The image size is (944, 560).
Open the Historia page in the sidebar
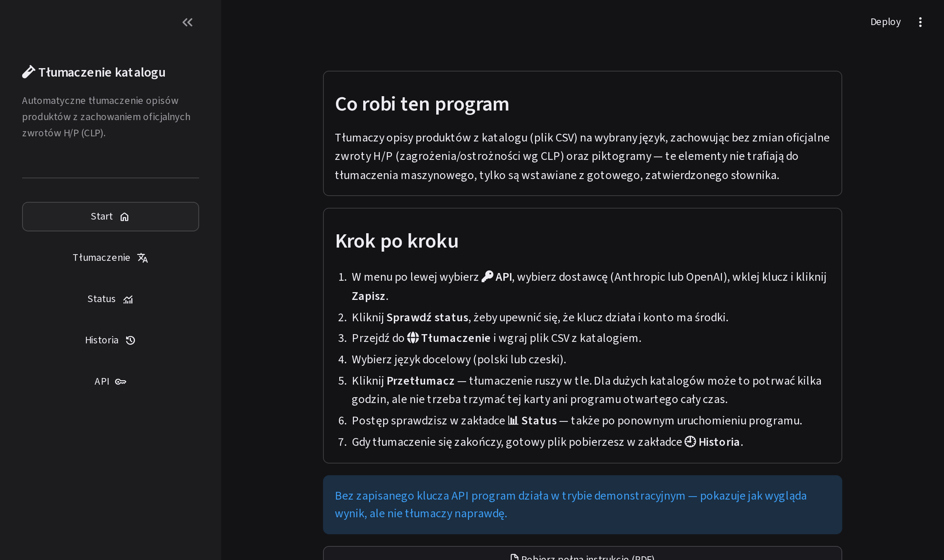click(x=110, y=340)
